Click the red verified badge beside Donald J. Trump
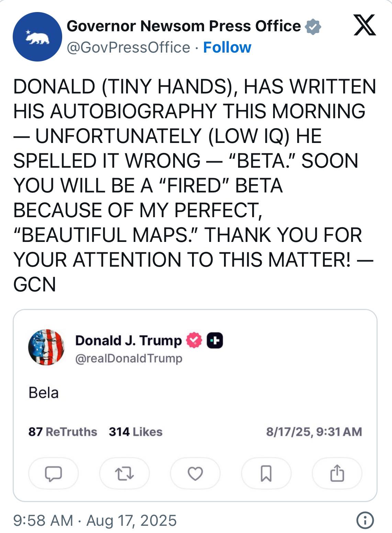 pos(194,340)
